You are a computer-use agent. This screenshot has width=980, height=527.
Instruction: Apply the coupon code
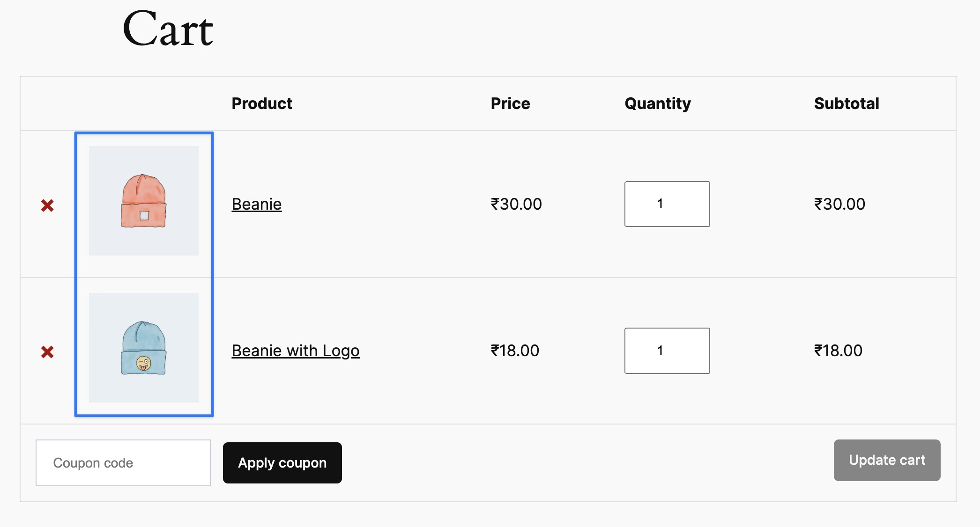coord(282,463)
